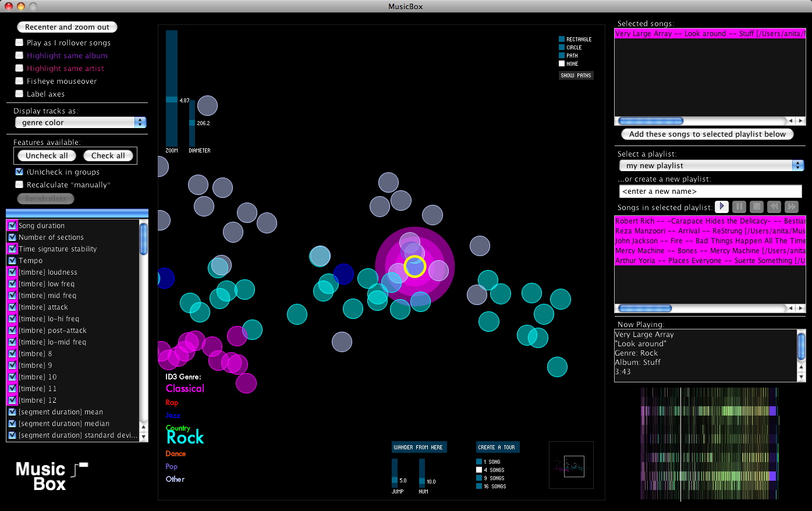Click the Uncheck all button
The height and width of the screenshot is (511, 812).
47,155
